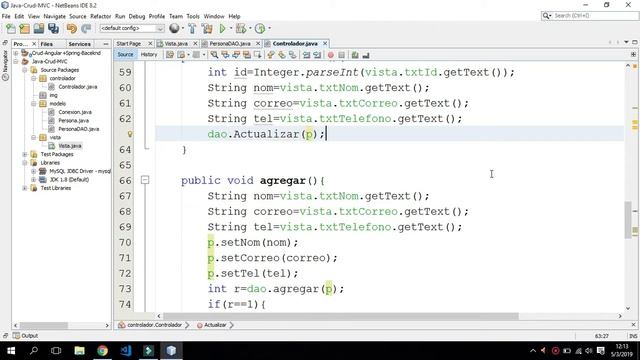Close the Controlador.java editor tab
Screen dimensions: 640x360
tap(325, 43)
